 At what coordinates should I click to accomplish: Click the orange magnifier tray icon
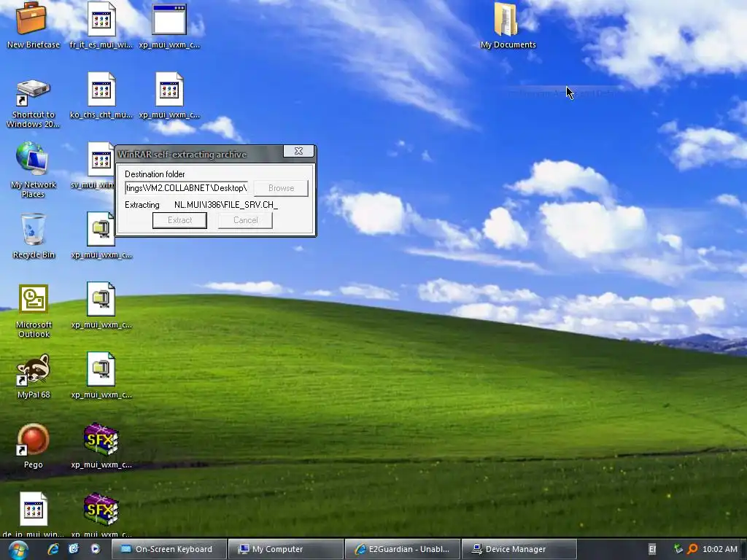(x=693, y=549)
